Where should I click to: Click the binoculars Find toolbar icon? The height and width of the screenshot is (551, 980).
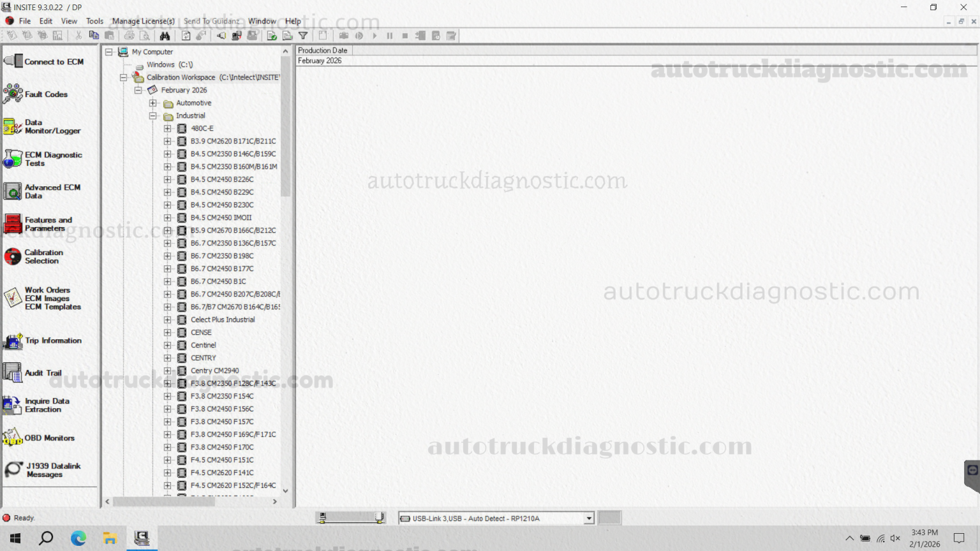(x=165, y=36)
